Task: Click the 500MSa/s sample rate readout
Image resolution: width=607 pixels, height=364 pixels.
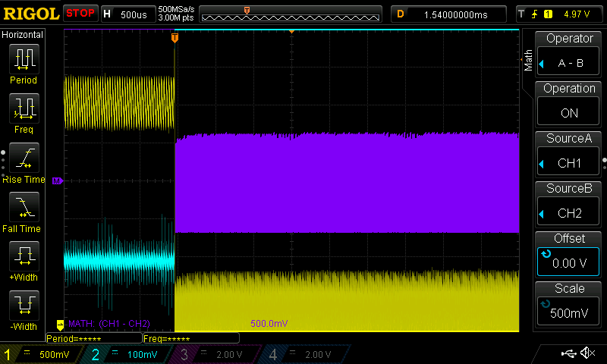Action: [176, 10]
